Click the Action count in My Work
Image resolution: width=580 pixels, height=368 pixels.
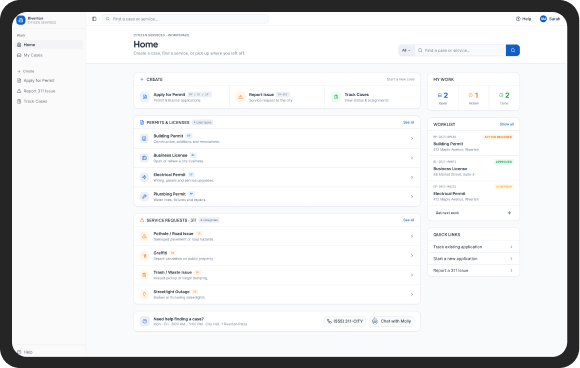coord(473,98)
